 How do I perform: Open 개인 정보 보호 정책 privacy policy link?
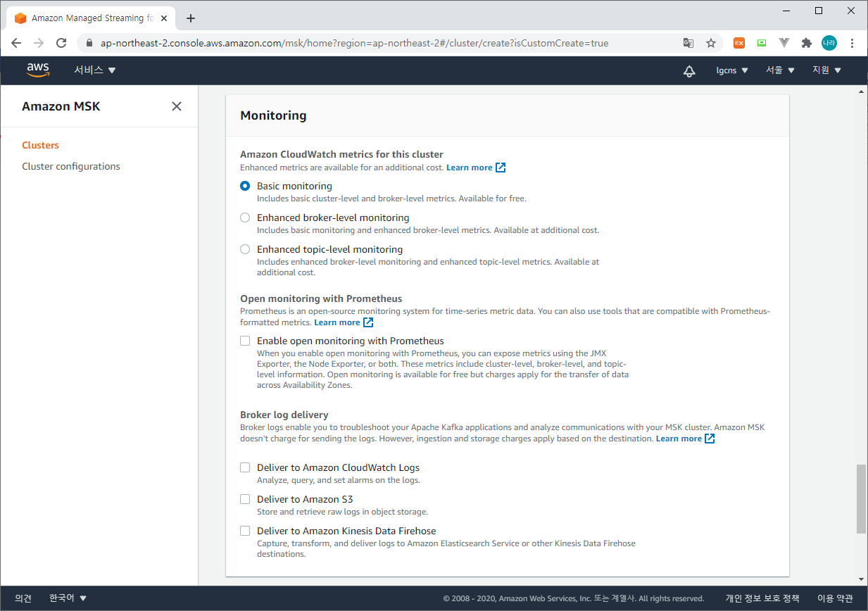pyautogui.click(x=762, y=598)
